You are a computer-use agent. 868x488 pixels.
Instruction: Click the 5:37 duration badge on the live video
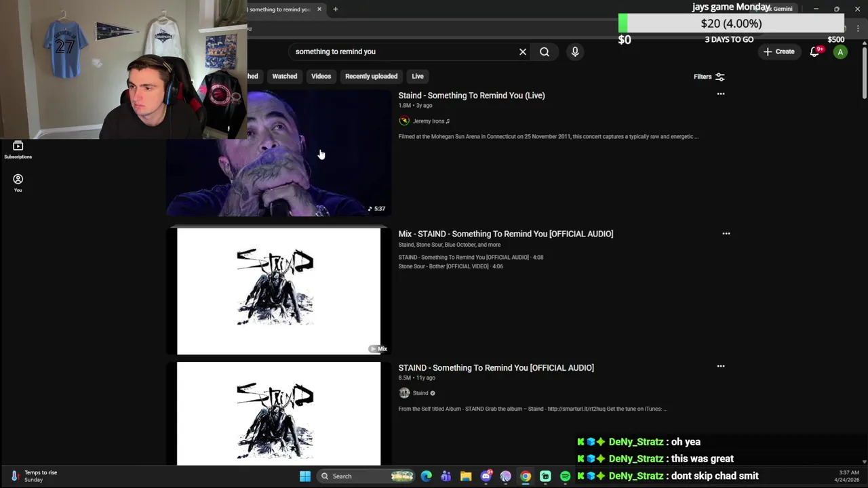click(376, 209)
